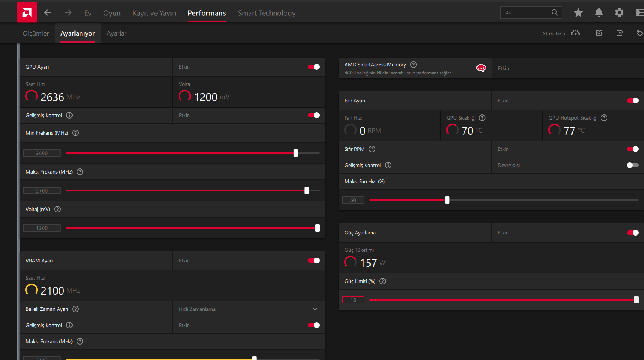
Task: Switch to Ölçümler sub-tab
Action: 36,33
